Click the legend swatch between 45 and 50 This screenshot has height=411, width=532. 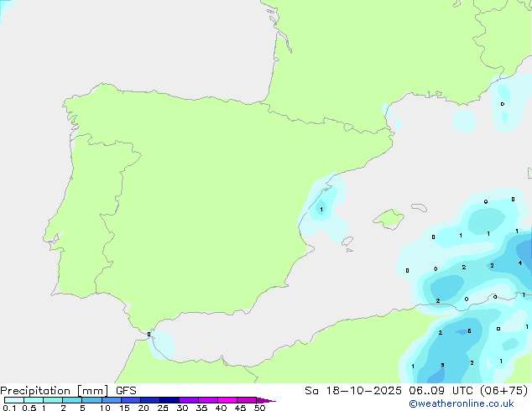[247, 400]
